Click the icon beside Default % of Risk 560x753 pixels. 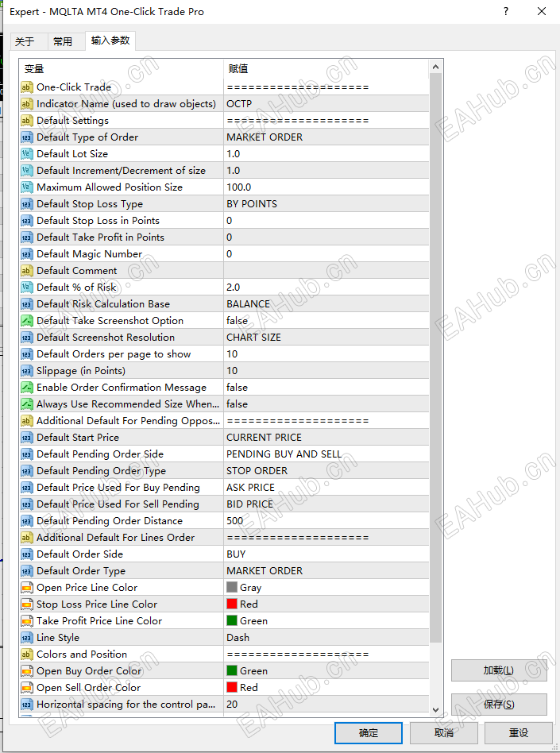click(26, 288)
